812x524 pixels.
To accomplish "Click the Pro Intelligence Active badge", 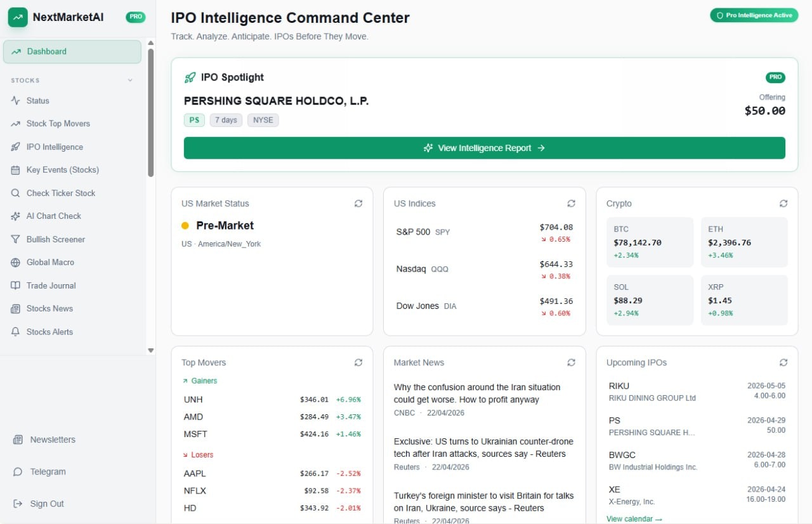I will tap(754, 15).
